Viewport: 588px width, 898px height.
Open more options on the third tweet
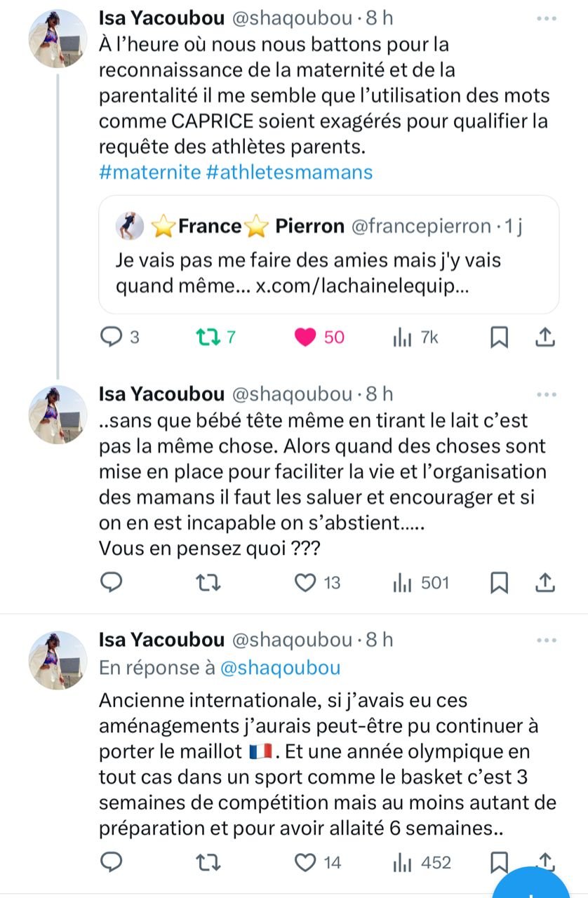tap(545, 640)
